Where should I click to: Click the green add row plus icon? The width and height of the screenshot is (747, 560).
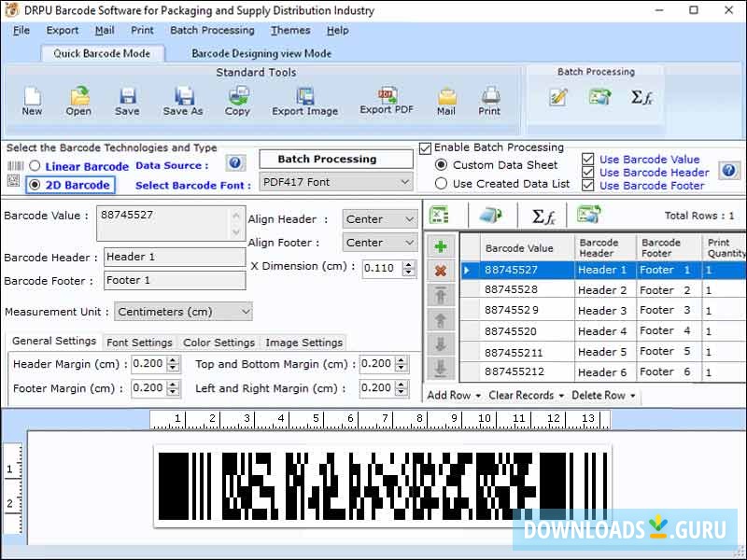[440, 247]
